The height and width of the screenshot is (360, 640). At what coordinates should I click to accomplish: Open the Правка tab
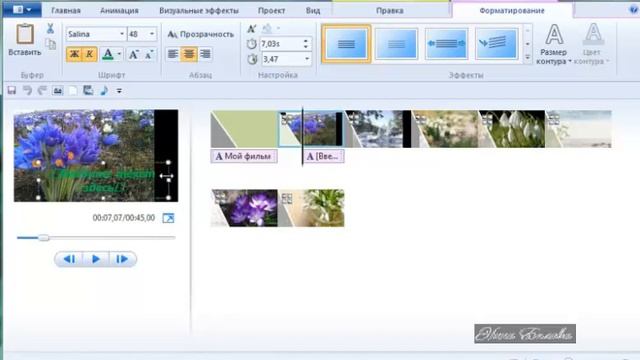[x=390, y=11]
